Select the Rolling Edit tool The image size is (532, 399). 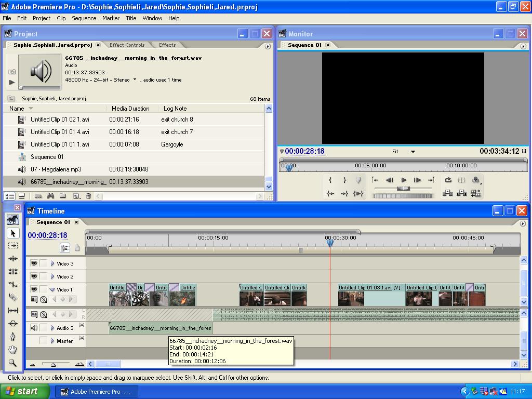click(13, 271)
